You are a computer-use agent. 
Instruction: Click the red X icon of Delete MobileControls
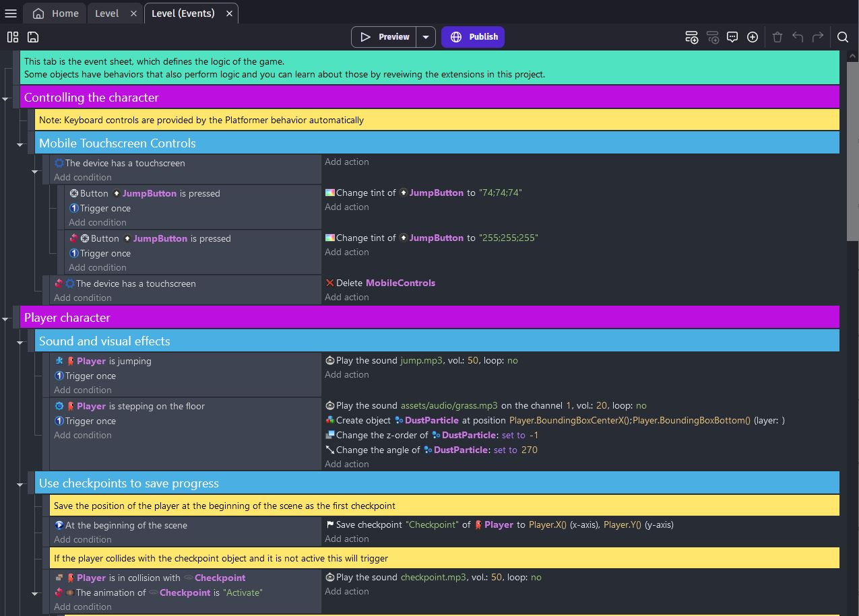(x=329, y=283)
